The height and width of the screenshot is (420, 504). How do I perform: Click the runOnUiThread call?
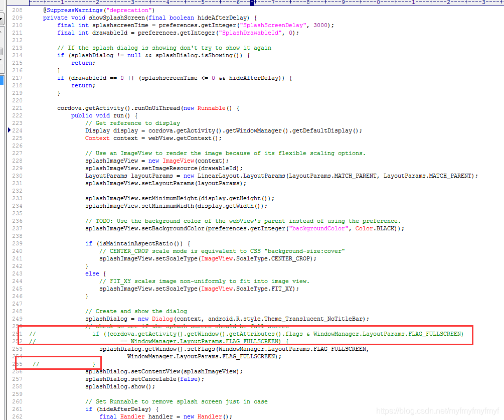click(157, 108)
